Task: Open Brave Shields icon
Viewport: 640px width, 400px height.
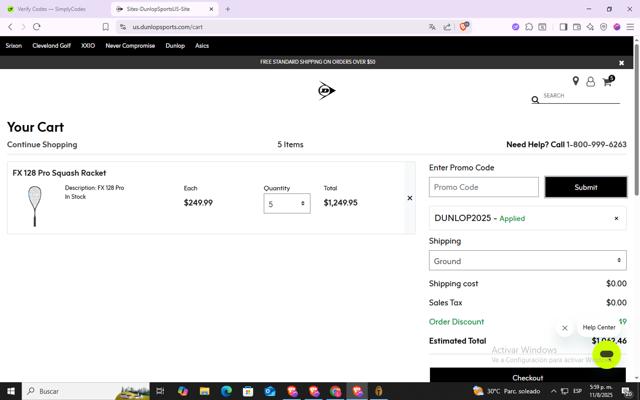Action: point(464,27)
